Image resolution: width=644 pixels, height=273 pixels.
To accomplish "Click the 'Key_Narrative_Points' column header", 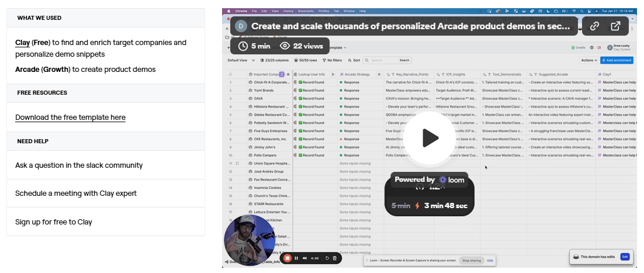I will point(408,74).
